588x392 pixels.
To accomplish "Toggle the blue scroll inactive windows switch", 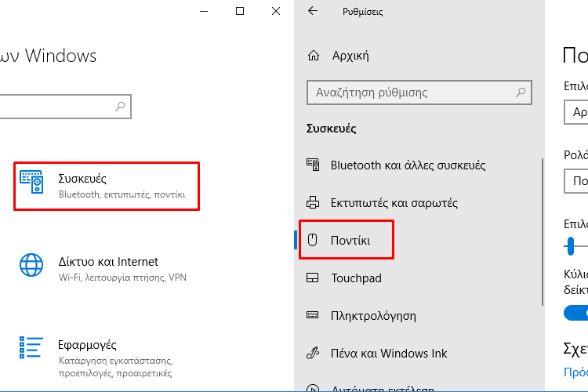I will tap(575, 313).
